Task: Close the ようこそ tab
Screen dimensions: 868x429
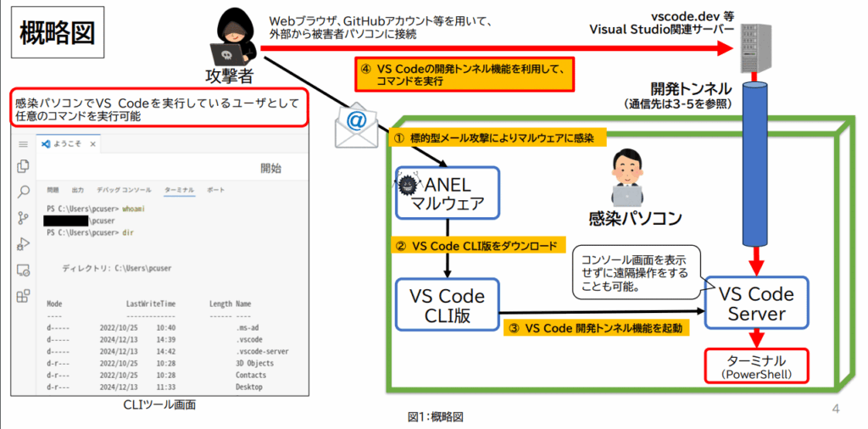Action: (x=93, y=144)
